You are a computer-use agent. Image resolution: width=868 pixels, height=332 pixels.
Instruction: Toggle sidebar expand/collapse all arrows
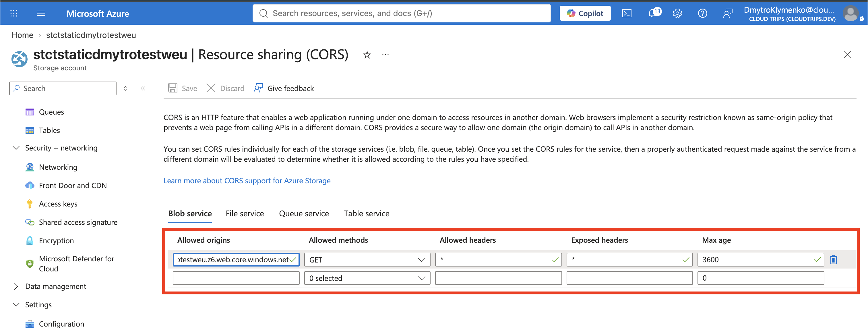click(126, 88)
